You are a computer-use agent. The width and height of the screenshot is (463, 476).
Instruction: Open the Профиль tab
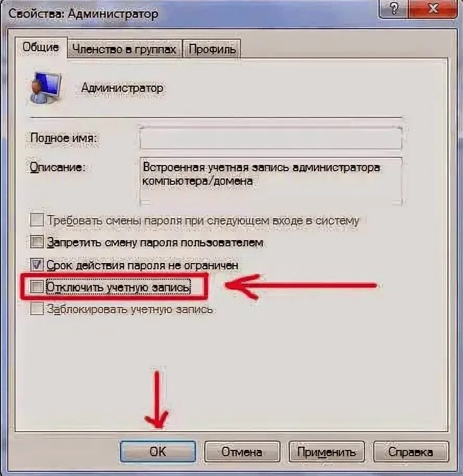point(212,49)
